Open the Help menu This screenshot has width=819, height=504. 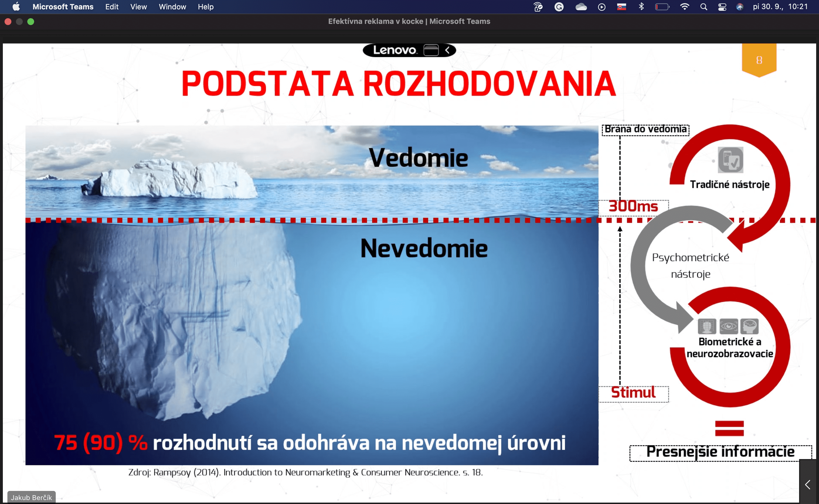[206, 7]
